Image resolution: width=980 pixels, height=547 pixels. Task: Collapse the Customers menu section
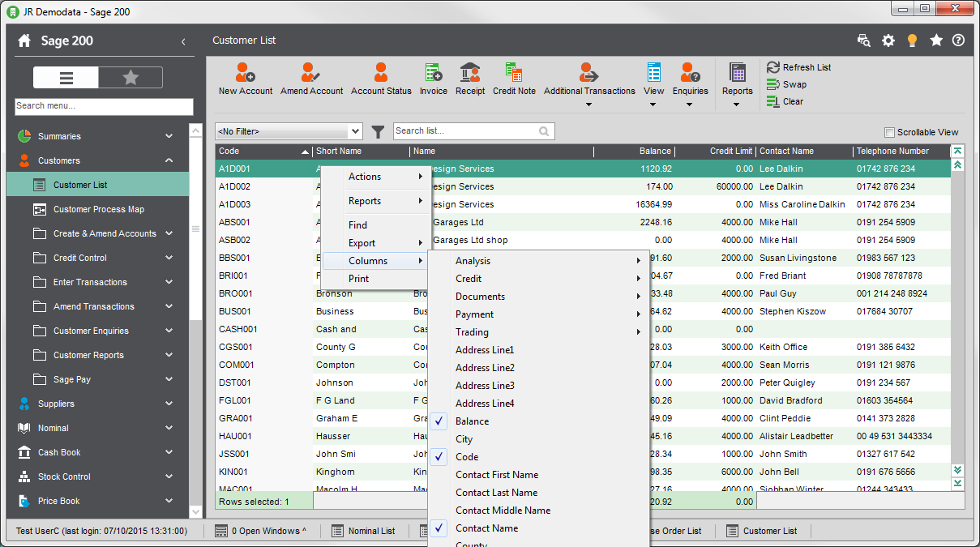pyautogui.click(x=169, y=160)
